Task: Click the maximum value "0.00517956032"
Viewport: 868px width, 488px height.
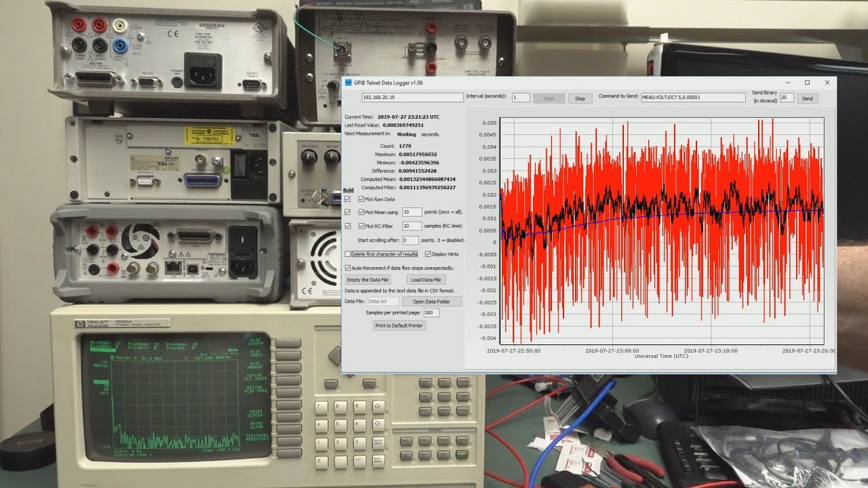Action: [419, 155]
